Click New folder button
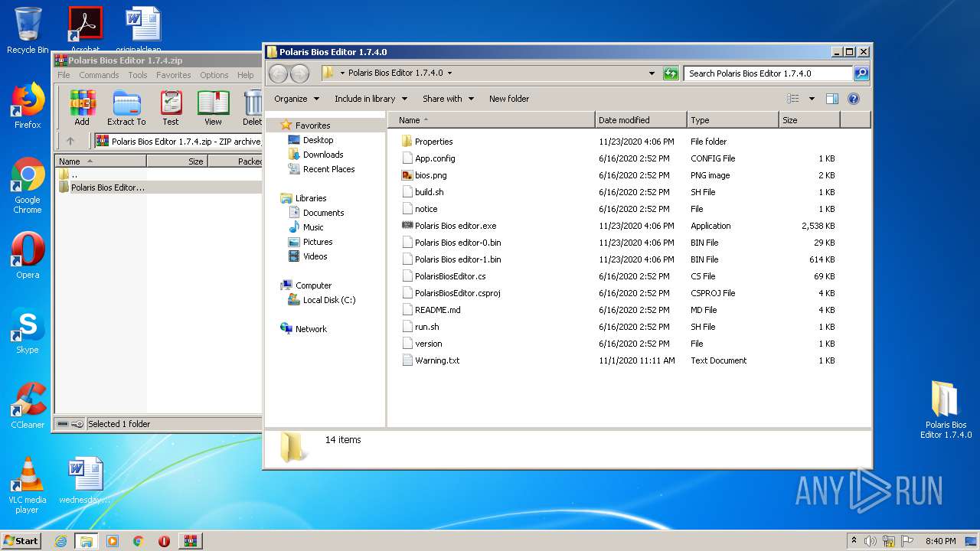 (509, 99)
